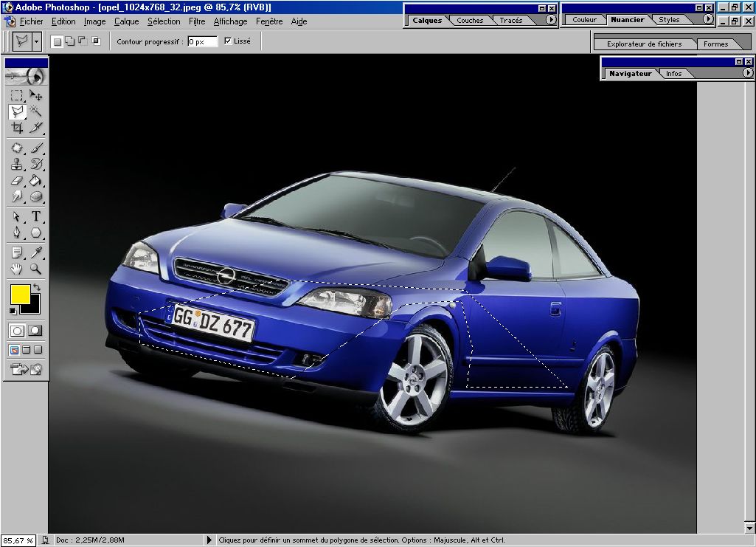Open the Aide menu
The image size is (756, 547).
coord(299,21)
